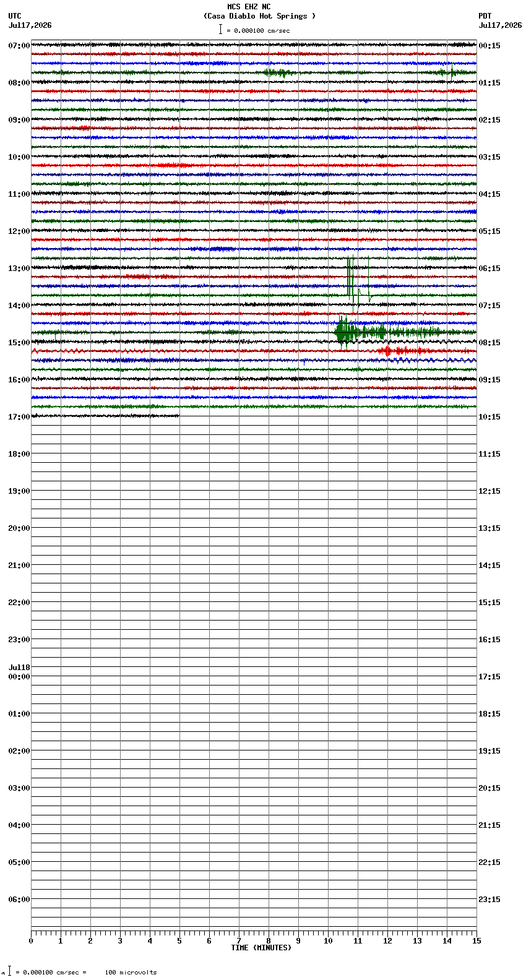Click the "23:00" UTC row label
This screenshot has width=526, height=980.
[x=19, y=640]
